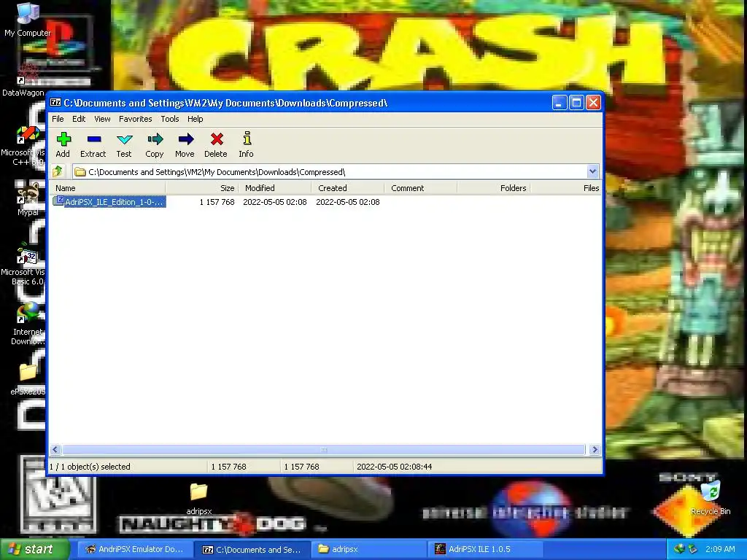Select the AdriPSX_ILE_Edition archive file
Image resolution: width=747 pixels, height=560 pixels.
[x=109, y=202]
